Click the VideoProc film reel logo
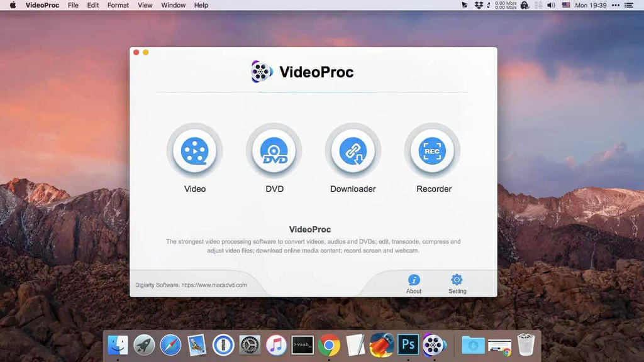 tap(262, 72)
